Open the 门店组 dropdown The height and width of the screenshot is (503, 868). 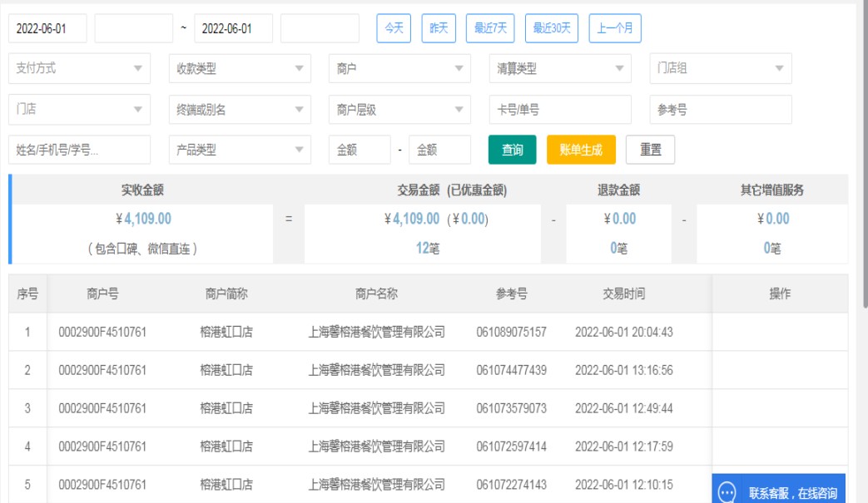click(720, 69)
